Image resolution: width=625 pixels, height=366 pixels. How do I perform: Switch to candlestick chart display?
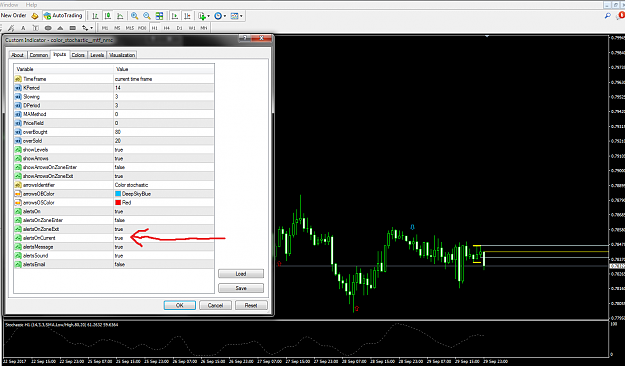tap(108, 16)
